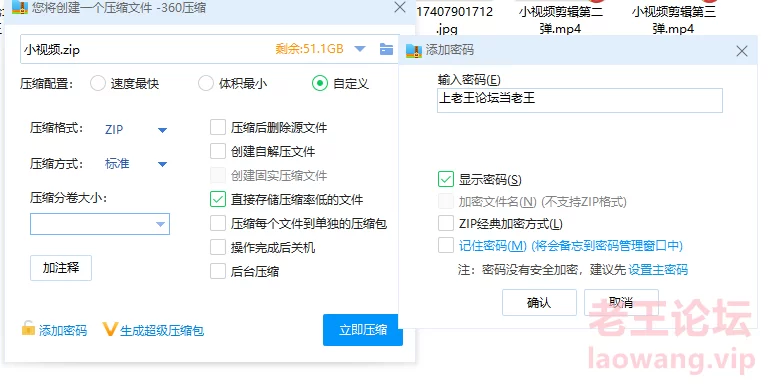Check the 记住密码 checkbox

(446, 245)
